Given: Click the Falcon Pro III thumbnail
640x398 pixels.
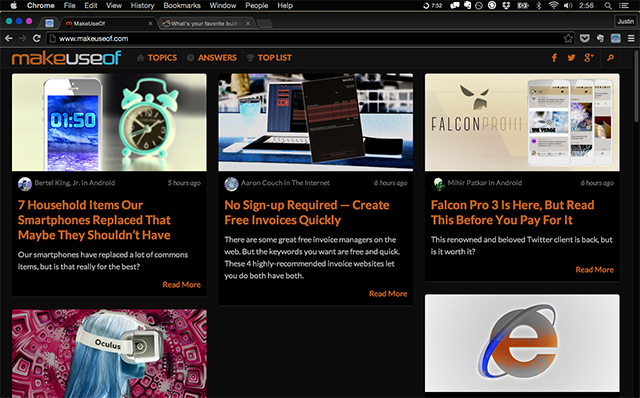Looking at the screenshot, I should [x=522, y=122].
